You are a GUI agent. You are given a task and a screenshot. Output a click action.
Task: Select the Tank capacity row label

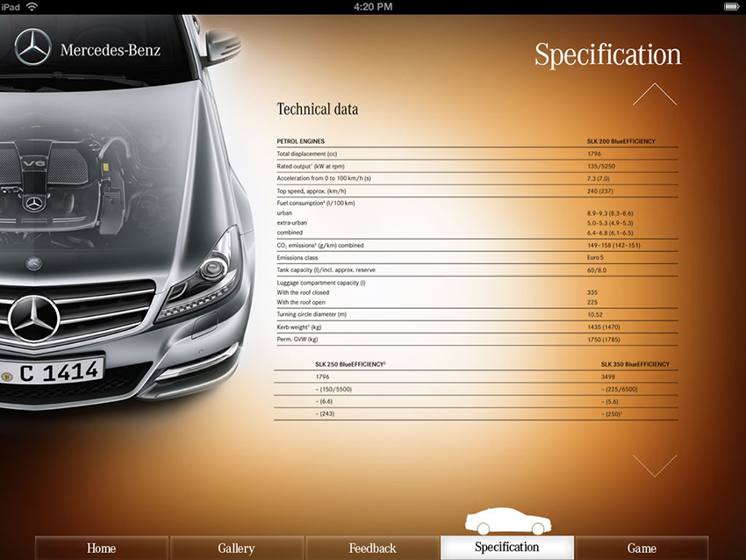point(326,269)
